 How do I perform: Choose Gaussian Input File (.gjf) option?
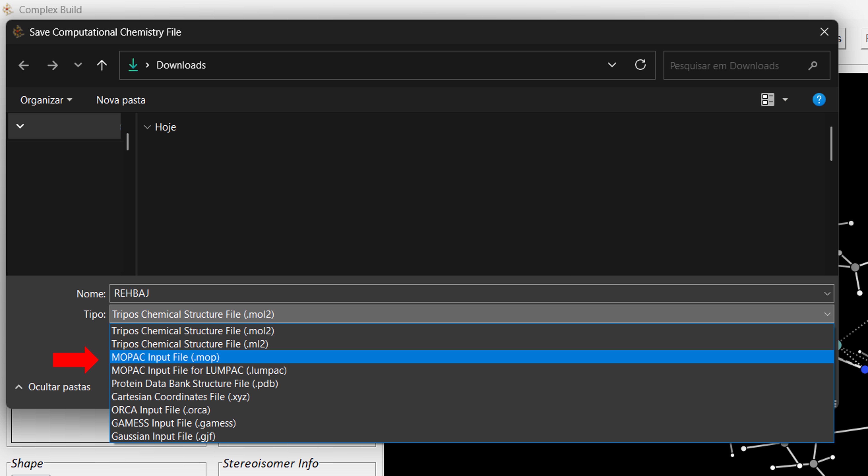163,436
